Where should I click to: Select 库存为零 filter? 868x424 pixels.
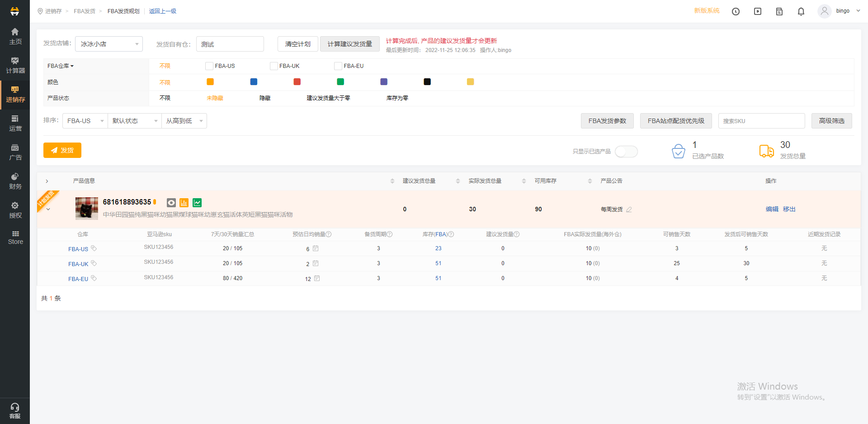(397, 98)
